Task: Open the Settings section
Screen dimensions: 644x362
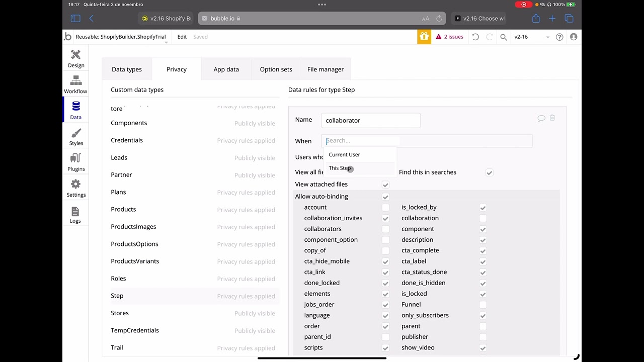Action: (x=76, y=188)
